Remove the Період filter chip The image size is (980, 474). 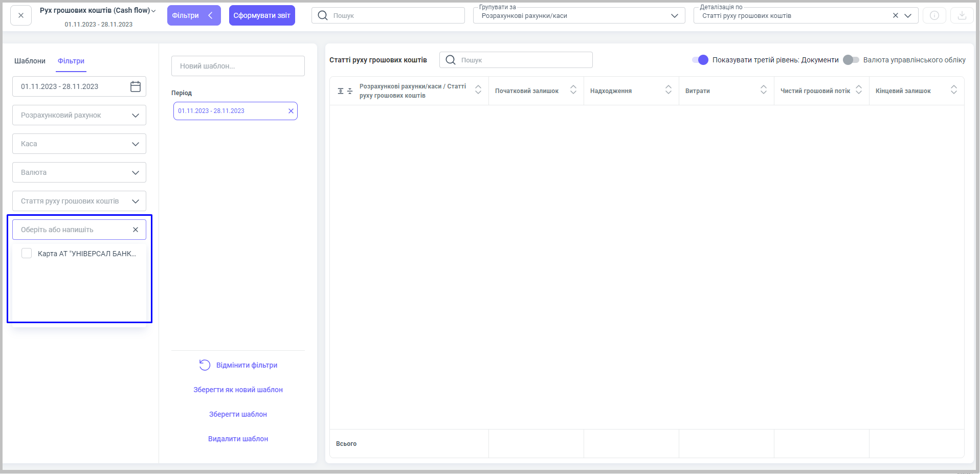point(291,111)
